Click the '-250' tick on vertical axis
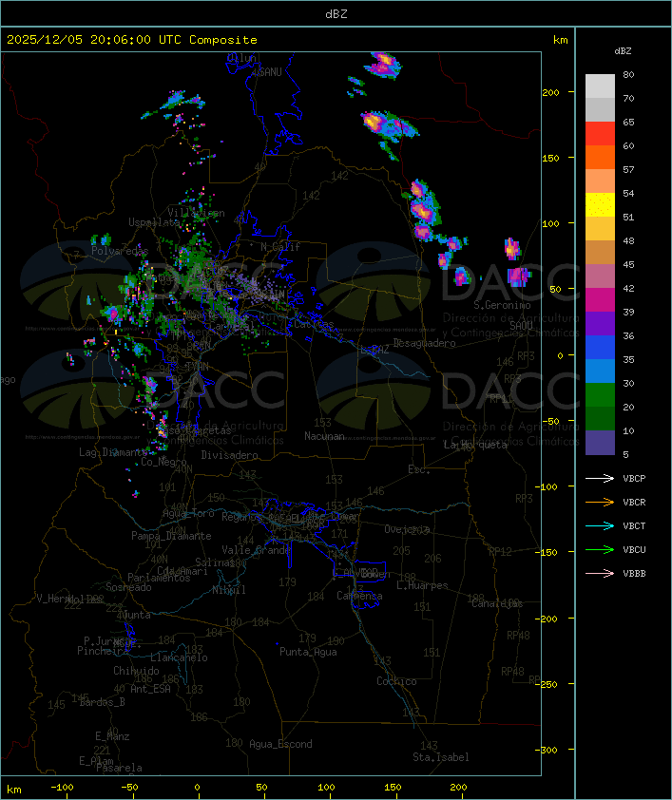672x800 pixels. click(548, 684)
